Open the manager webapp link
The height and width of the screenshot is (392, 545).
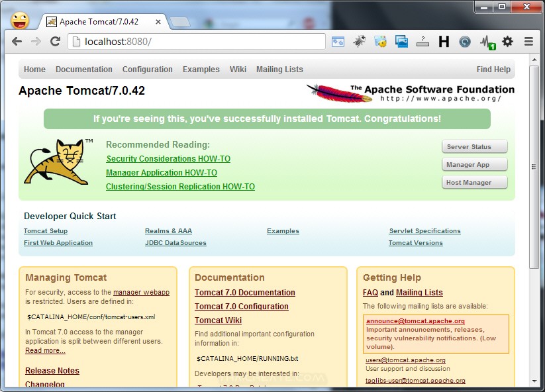click(142, 292)
